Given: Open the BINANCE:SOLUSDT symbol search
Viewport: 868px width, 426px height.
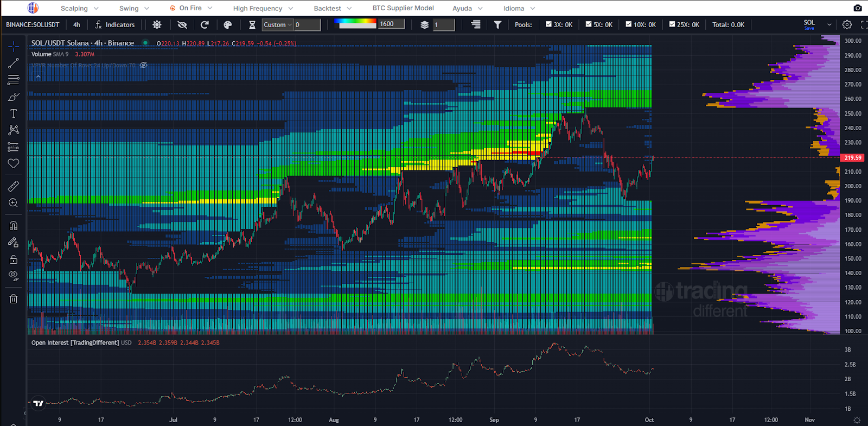Looking at the screenshot, I should [x=33, y=25].
